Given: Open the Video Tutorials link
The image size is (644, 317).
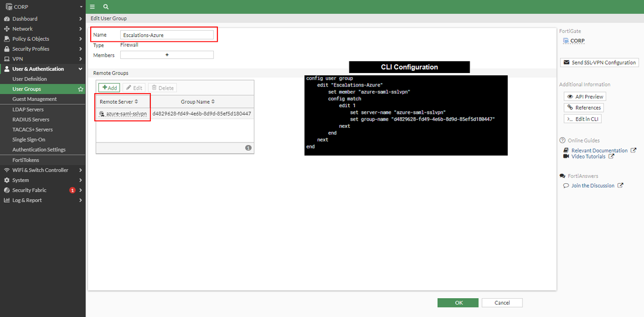Looking at the screenshot, I should [588, 157].
